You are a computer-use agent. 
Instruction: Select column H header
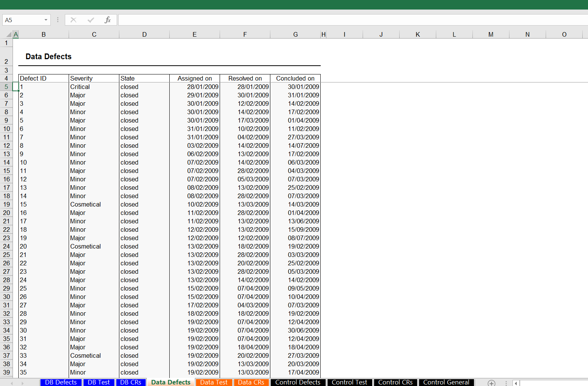323,34
